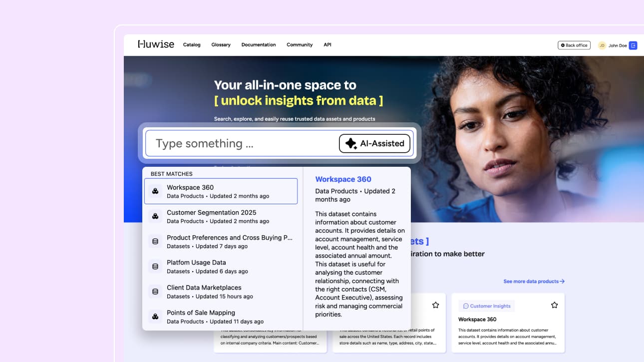Click the Back office button
644x362 pixels.
coord(574,45)
